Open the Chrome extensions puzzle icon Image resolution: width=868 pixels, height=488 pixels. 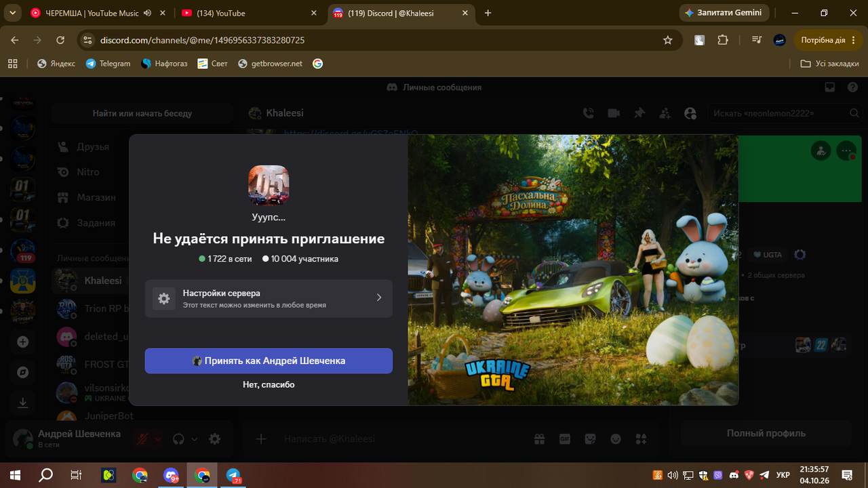723,40
